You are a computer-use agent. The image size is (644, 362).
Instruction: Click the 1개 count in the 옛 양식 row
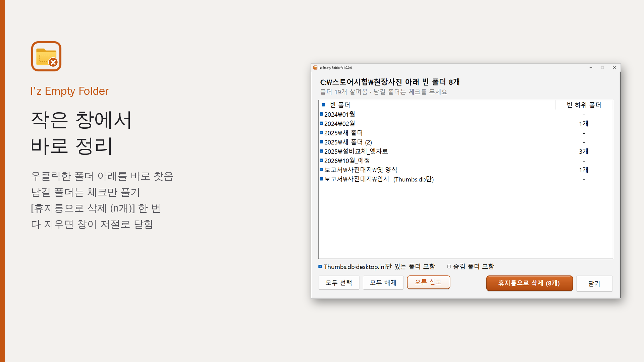coord(584,170)
